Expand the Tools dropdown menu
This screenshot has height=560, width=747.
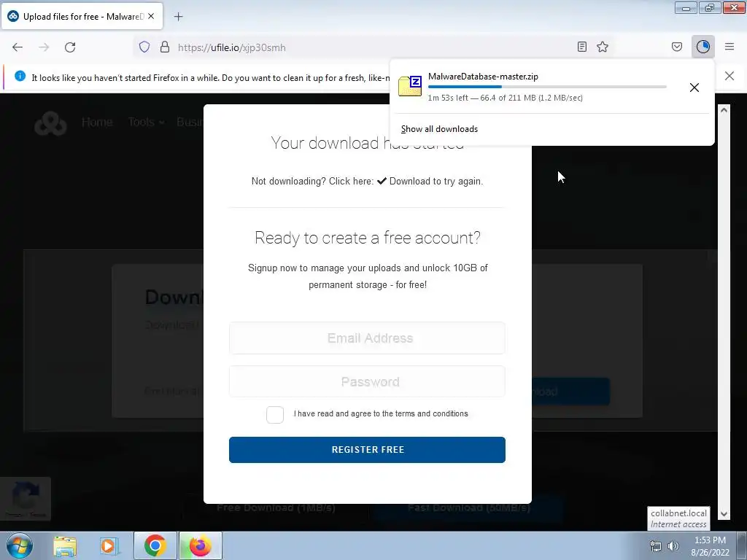click(x=146, y=122)
